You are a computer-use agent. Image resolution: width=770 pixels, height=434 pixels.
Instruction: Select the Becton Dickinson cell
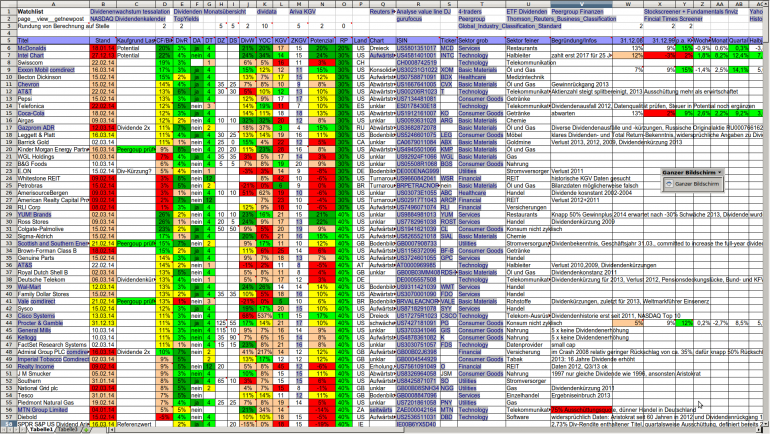[53, 77]
